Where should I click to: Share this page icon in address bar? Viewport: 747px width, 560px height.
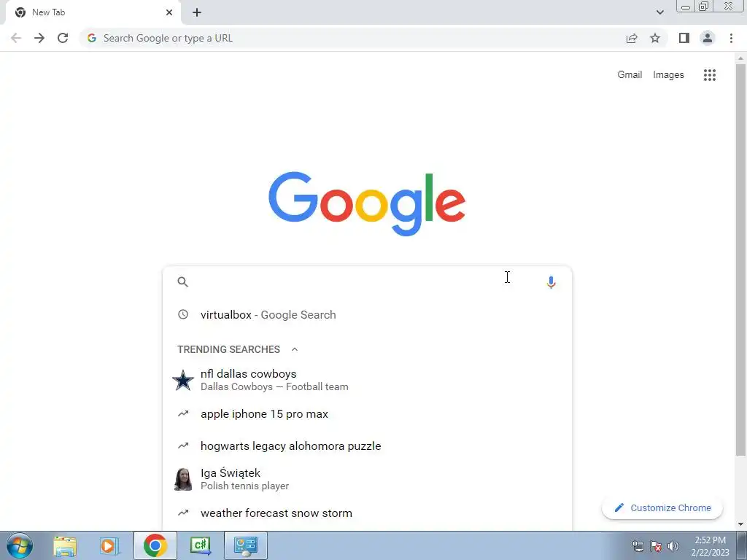pos(632,38)
